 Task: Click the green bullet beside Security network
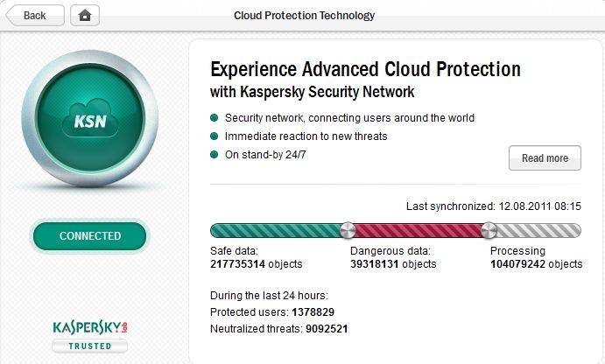(x=215, y=118)
